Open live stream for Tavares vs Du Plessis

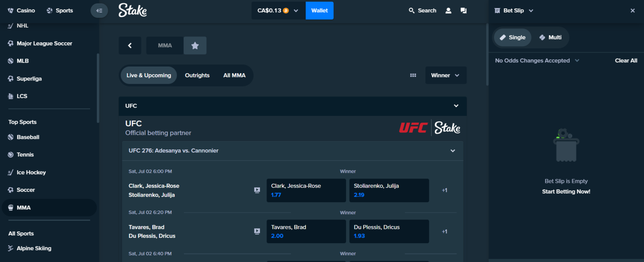click(x=257, y=231)
